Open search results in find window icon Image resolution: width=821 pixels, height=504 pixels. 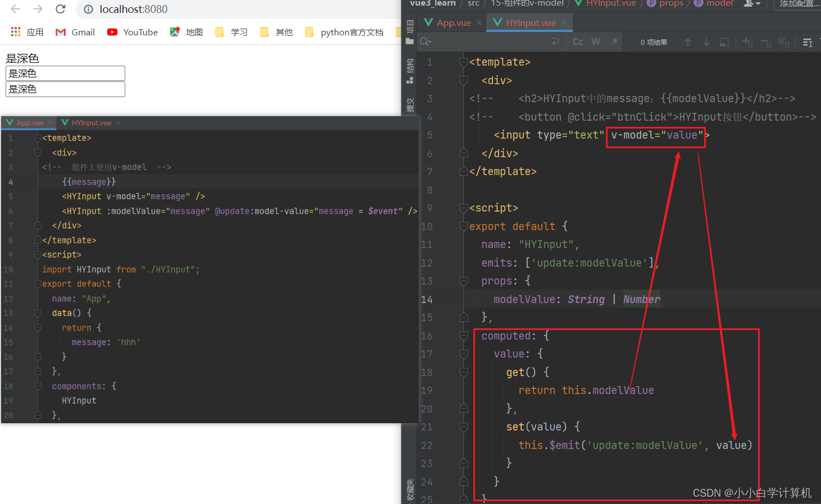pyautogui.click(x=724, y=42)
